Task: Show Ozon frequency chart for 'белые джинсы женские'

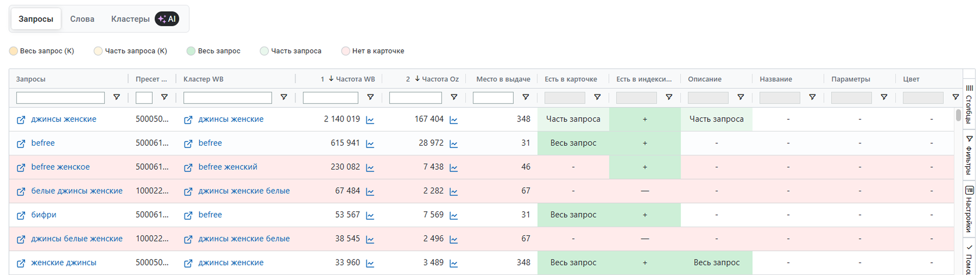Action: tap(453, 192)
